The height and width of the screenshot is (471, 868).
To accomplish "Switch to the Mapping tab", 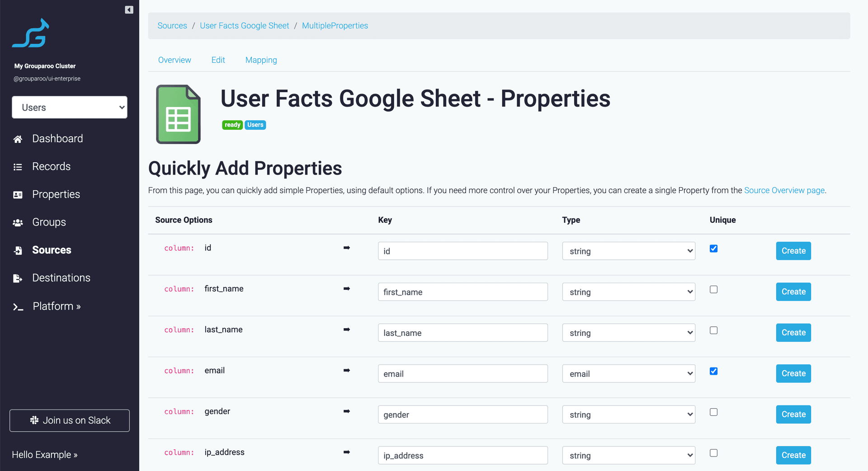I will (x=261, y=60).
